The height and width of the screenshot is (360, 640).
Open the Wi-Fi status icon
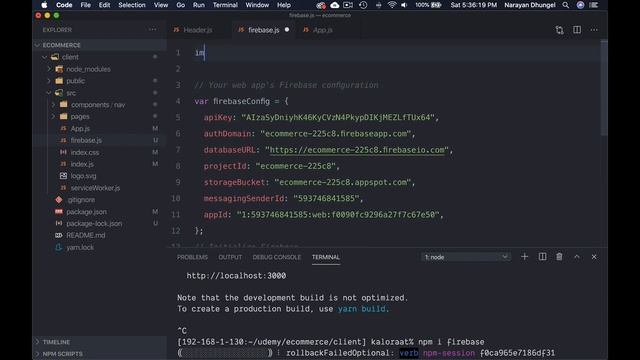tap(391, 5)
